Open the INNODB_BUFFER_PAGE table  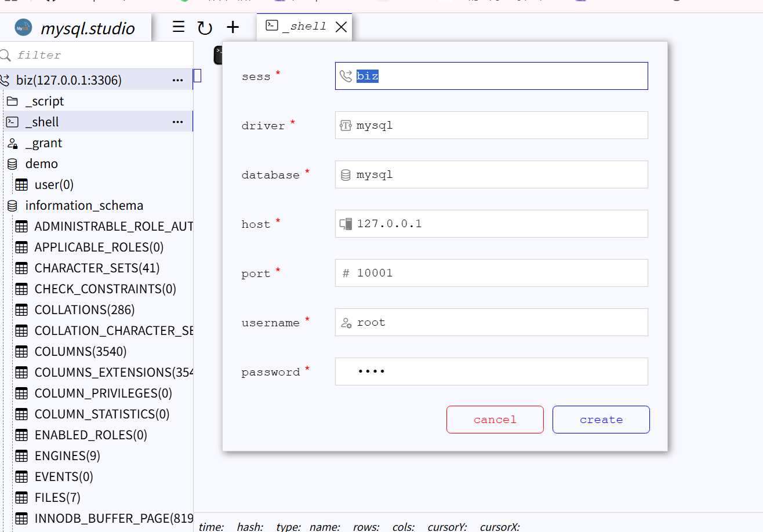[x=114, y=518]
